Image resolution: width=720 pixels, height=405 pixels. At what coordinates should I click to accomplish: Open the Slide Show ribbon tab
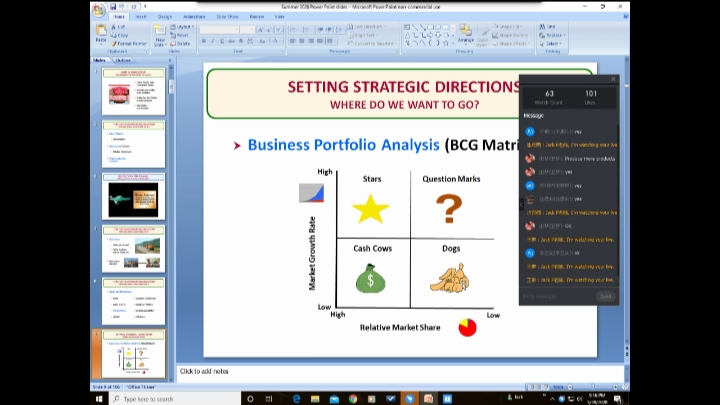pyautogui.click(x=227, y=16)
